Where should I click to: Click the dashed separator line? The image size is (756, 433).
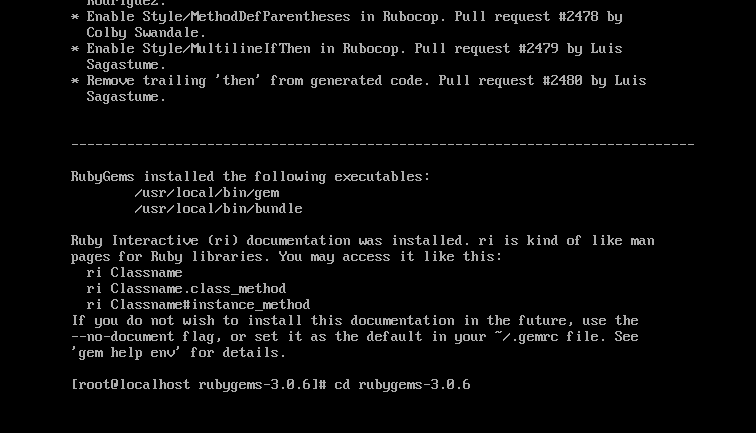382,145
